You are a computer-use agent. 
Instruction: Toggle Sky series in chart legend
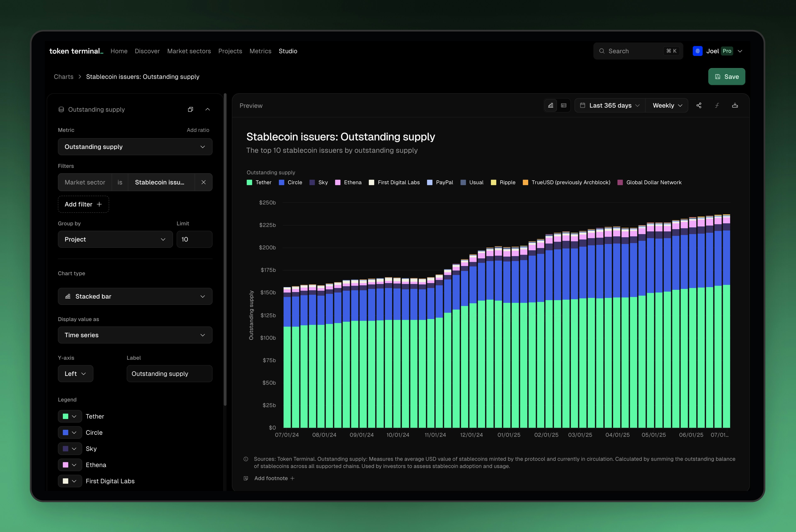(x=318, y=183)
